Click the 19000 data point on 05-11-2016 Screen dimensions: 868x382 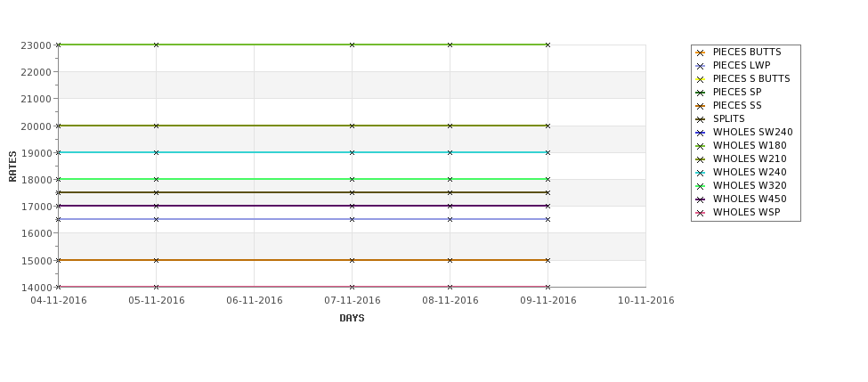[x=156, y=153]
